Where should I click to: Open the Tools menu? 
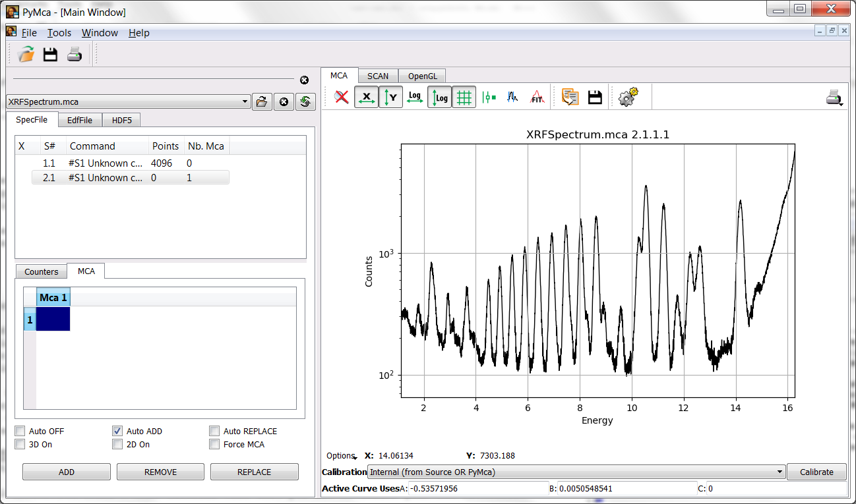59,33
